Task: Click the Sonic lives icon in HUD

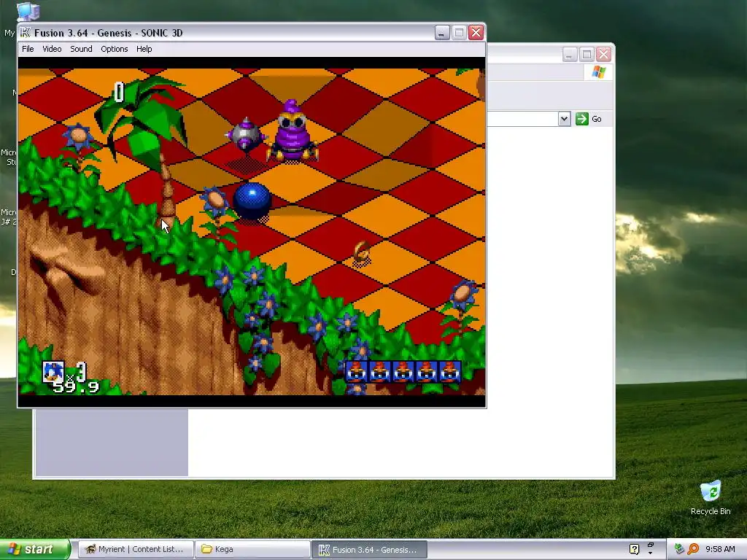Action: click(53, 372)
